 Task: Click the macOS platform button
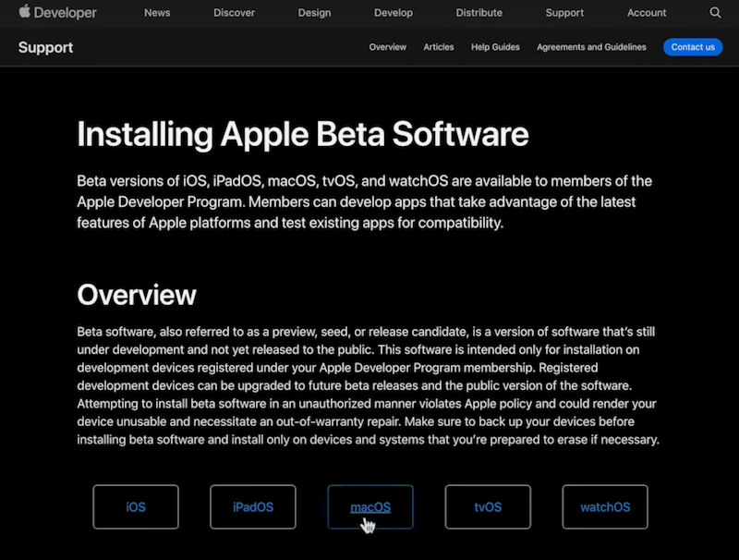coord(370,507)
